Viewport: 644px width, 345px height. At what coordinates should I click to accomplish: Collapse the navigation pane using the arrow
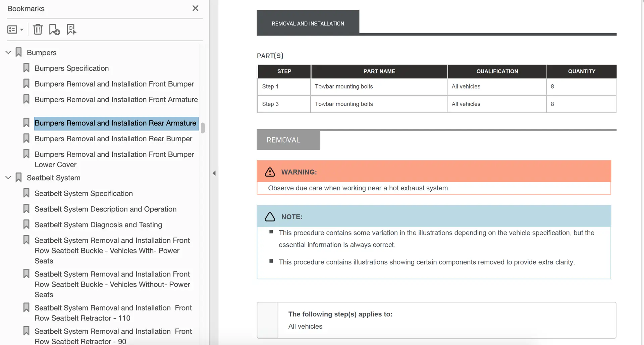pyautogui.click(x=214, y=173)
